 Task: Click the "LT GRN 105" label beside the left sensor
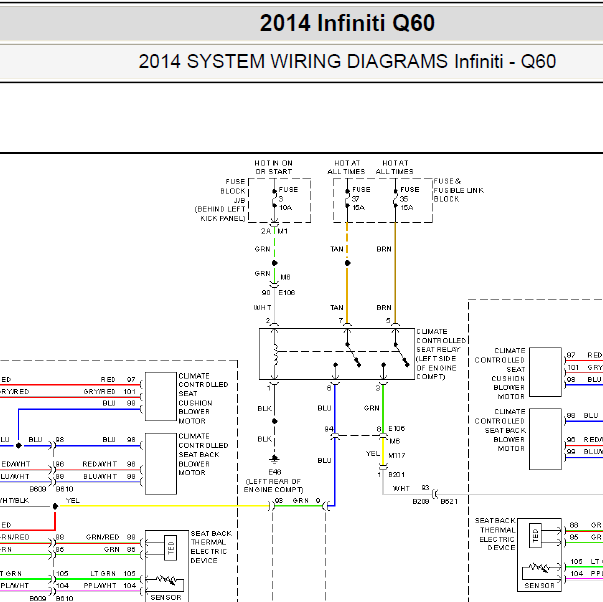(113, 574)
